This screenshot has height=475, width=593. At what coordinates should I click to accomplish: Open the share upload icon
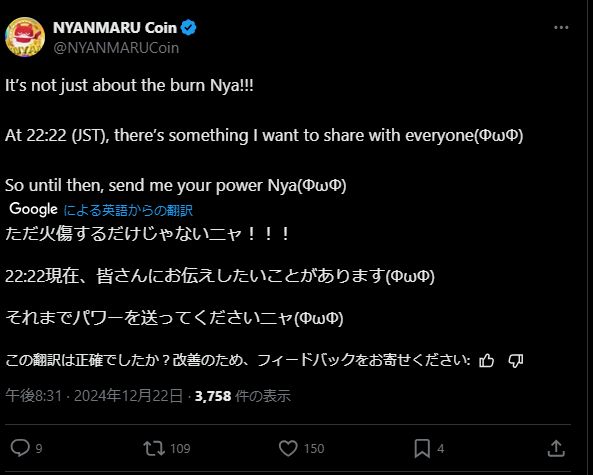coord(556,449)
